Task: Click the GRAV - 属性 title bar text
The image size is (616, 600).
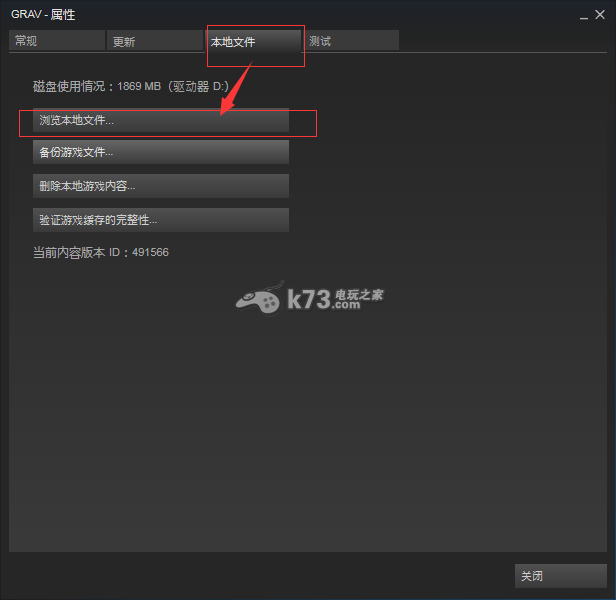Action: point(43,15)
